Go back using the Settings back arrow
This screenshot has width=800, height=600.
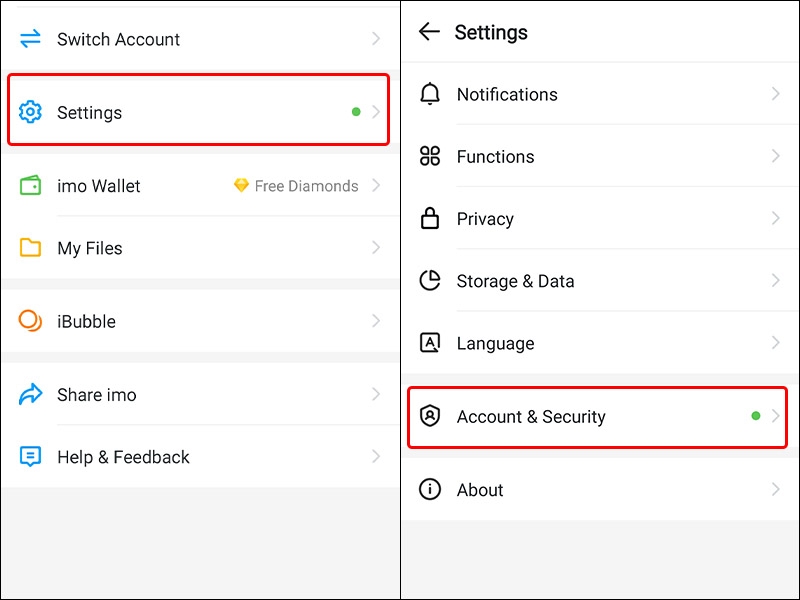[429, 32]
